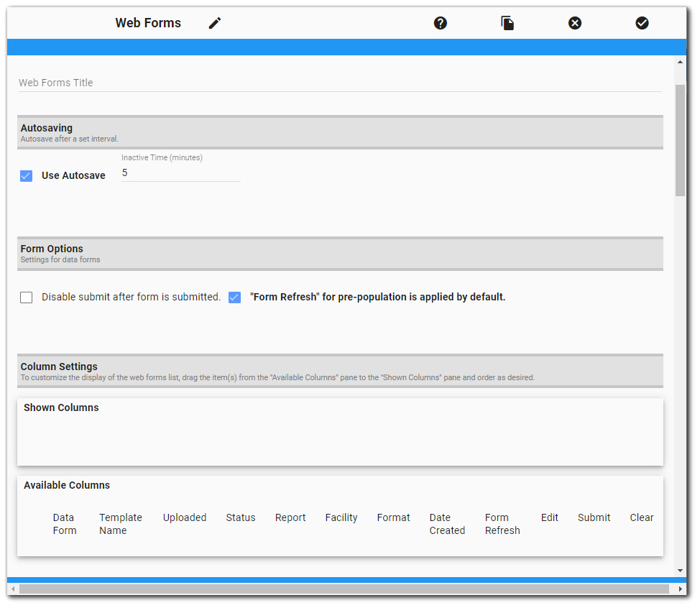Cancel with the X circle icon
Screen dimensions: 700x608
575,23
